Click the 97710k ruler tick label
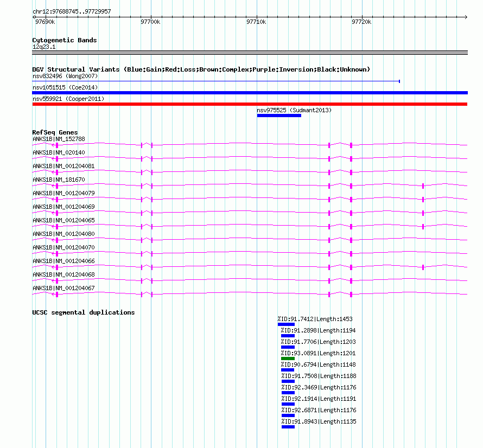This screenshot has width=483, height=448. click(256, 22)
